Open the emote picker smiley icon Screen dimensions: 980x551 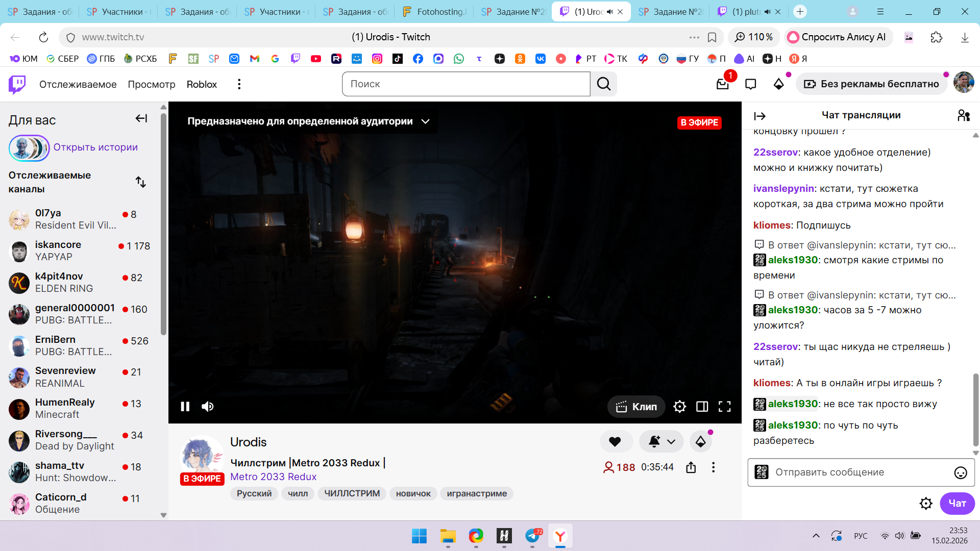click(960, 473)
